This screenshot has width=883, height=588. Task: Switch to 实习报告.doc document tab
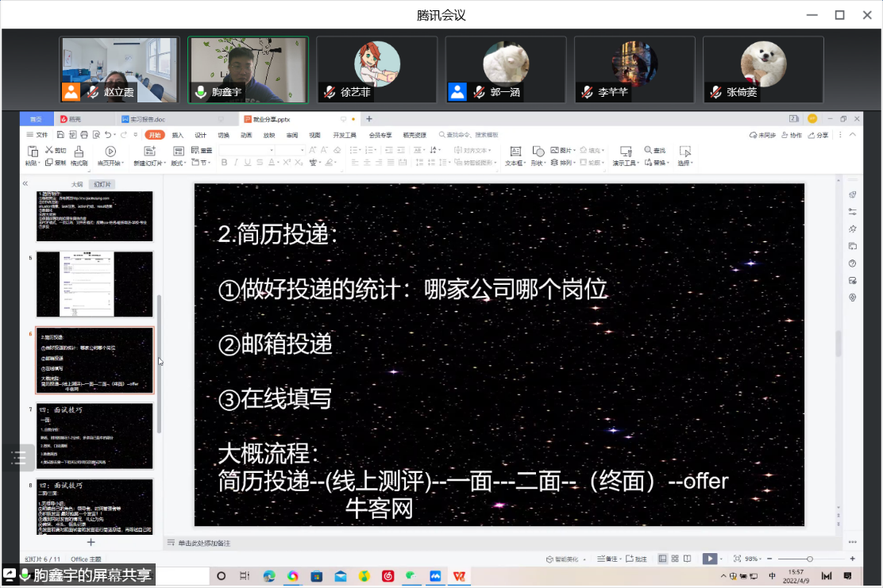[x=147, y=119]
